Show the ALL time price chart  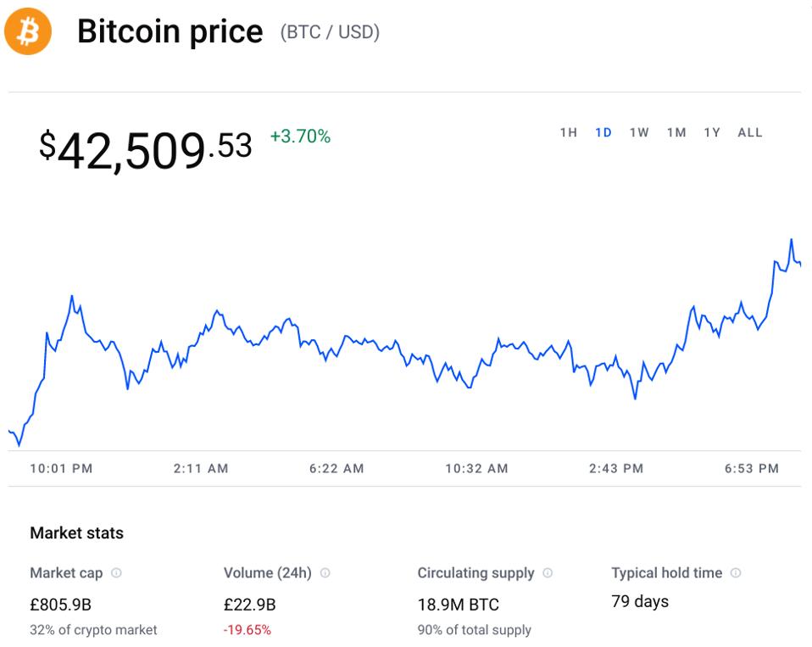pyautogui.click(x=750, y=132)
